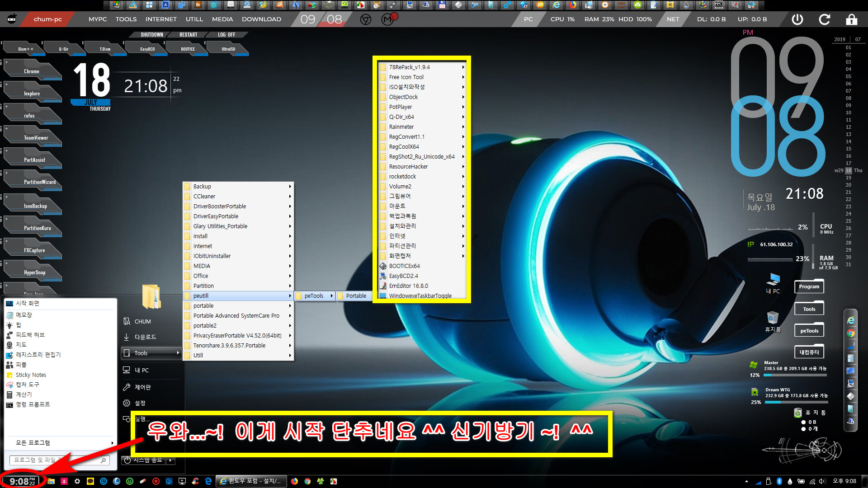Click the RESTART button
This screenshot has width=868, height=488.
189,35
